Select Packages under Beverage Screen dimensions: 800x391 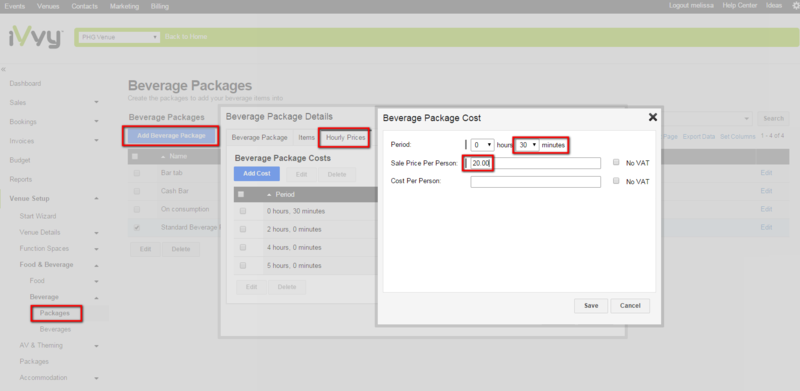tap(55, 313)
